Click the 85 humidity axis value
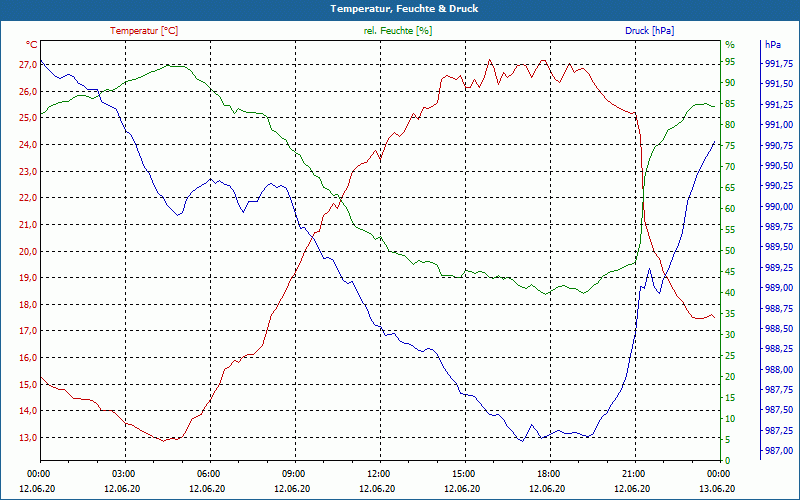 (x=730, y=104)
